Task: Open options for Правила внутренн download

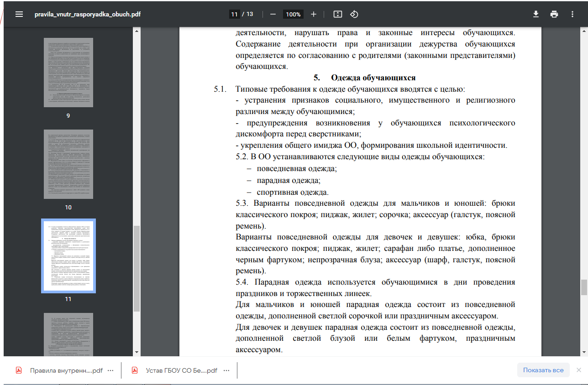Action: point(110,370)
